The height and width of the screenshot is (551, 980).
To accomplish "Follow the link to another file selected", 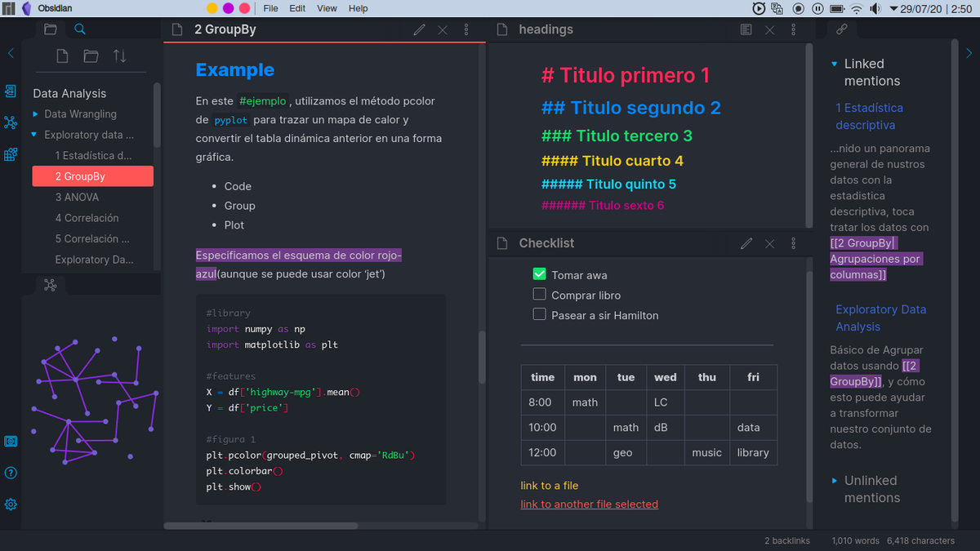I will 589,504.
